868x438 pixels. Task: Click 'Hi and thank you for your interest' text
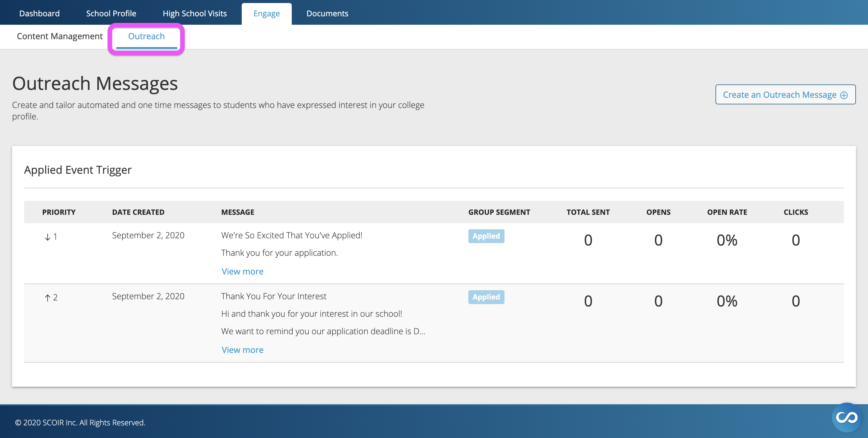click(x=312, y=314)
